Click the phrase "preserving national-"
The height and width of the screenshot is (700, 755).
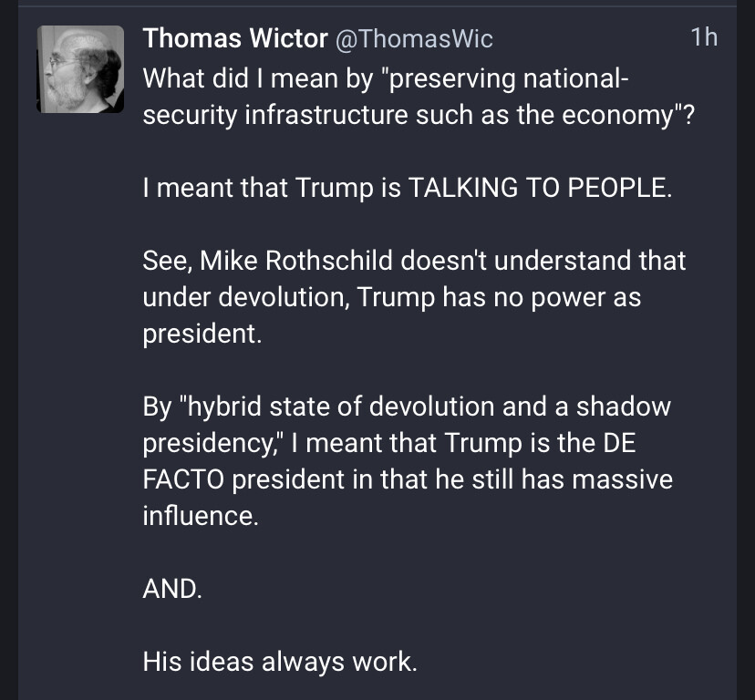509,78
